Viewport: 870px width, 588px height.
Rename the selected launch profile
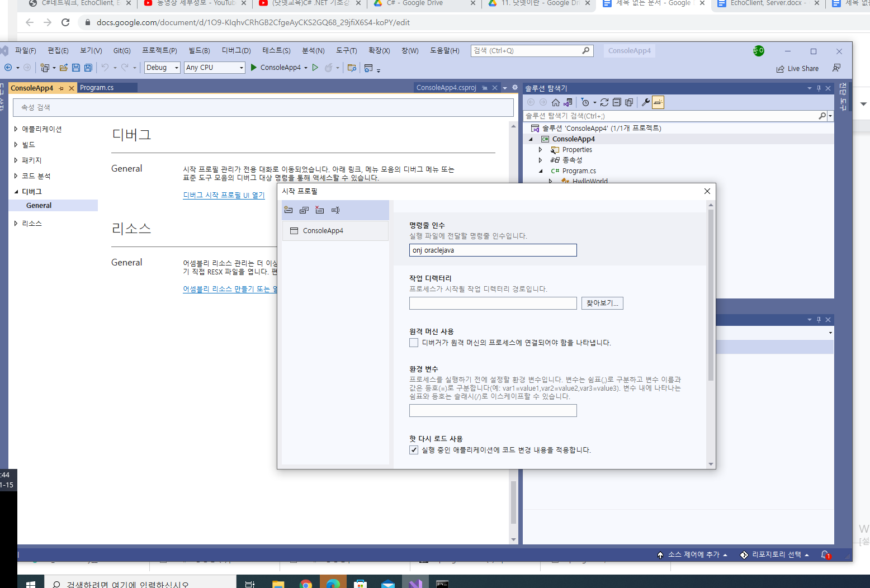coord(335,210)
